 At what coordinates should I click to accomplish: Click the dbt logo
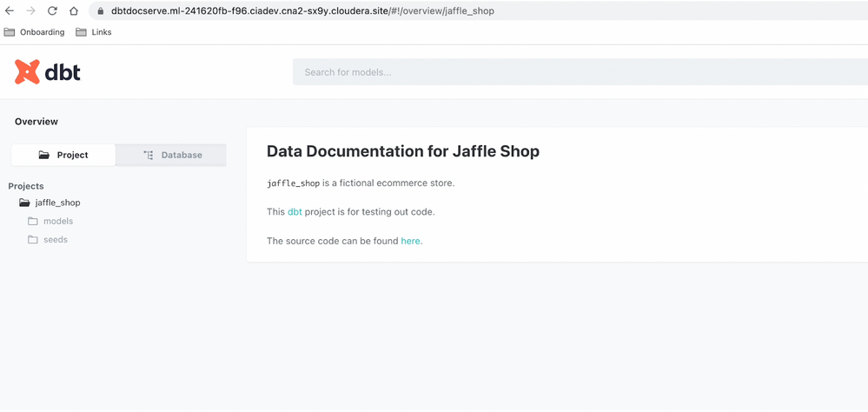tap(48, 72)
